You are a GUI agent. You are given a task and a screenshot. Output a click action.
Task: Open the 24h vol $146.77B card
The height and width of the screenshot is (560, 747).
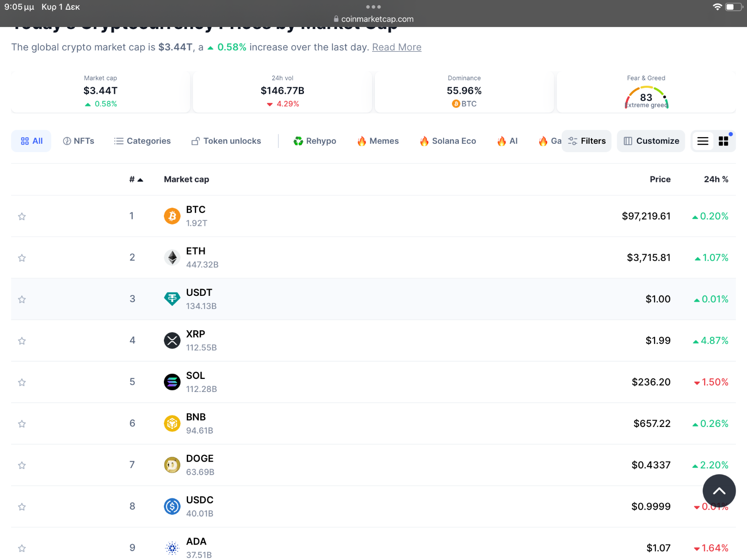pos(282,91)
